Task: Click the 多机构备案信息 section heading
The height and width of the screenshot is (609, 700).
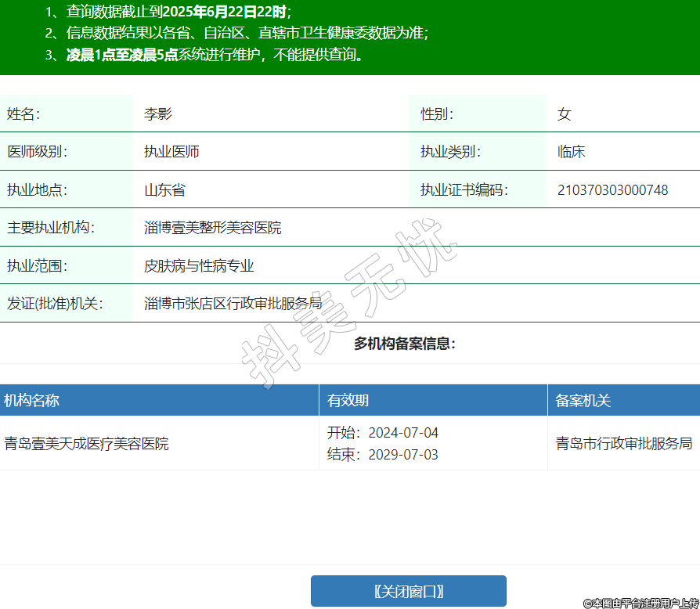Action: 404,344
